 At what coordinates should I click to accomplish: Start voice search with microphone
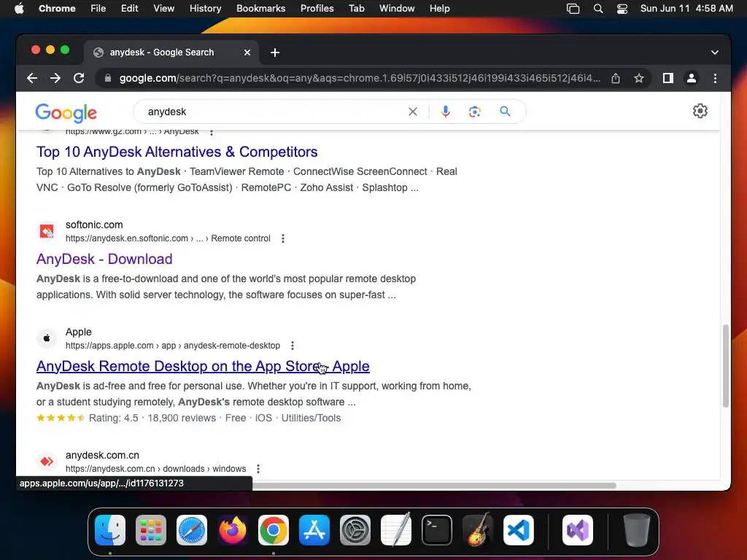pyautogui.click(x=446, y=112)
